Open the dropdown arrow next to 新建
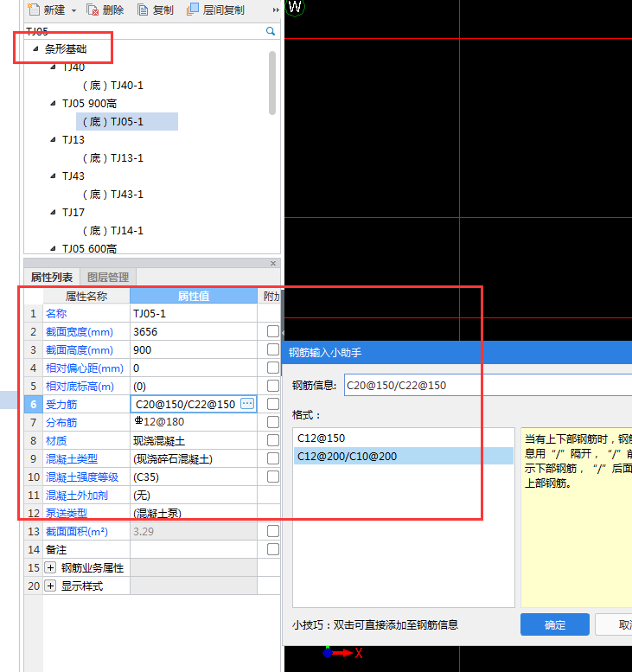The image size is (632, 672). tap(73, 10)
